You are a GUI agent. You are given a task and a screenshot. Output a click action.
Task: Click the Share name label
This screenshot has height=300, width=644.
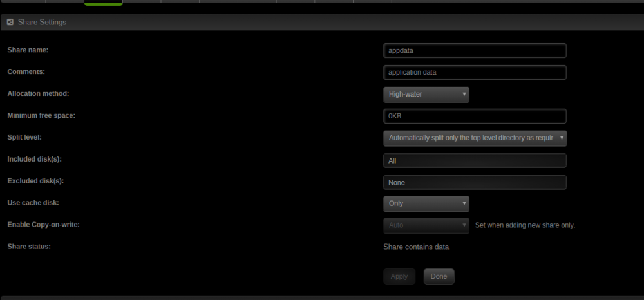[x=28, y=50]
